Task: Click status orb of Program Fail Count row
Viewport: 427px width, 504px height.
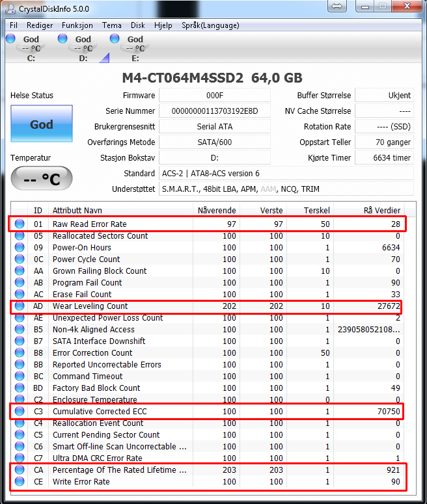Action: (20, 282)
